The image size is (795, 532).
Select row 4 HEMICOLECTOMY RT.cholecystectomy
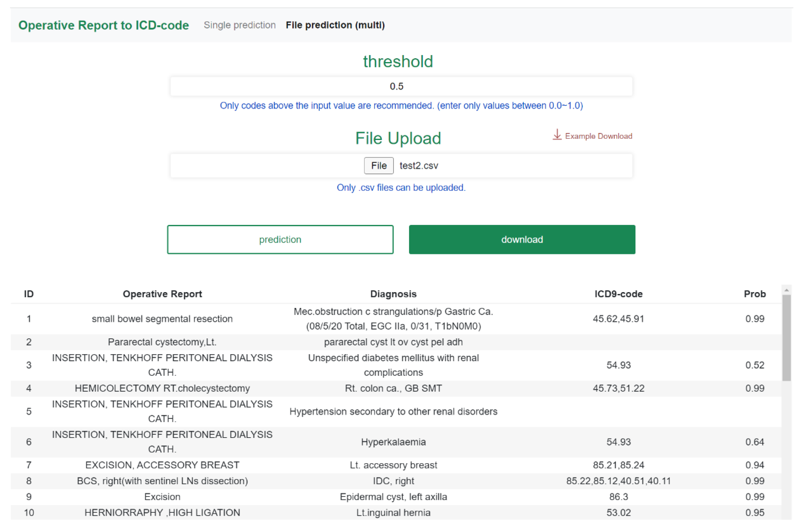coord(162,388)
